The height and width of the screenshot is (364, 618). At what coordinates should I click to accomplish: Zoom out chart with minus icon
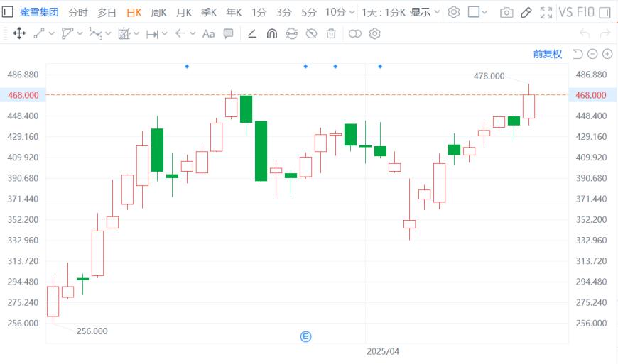(592, 54)
